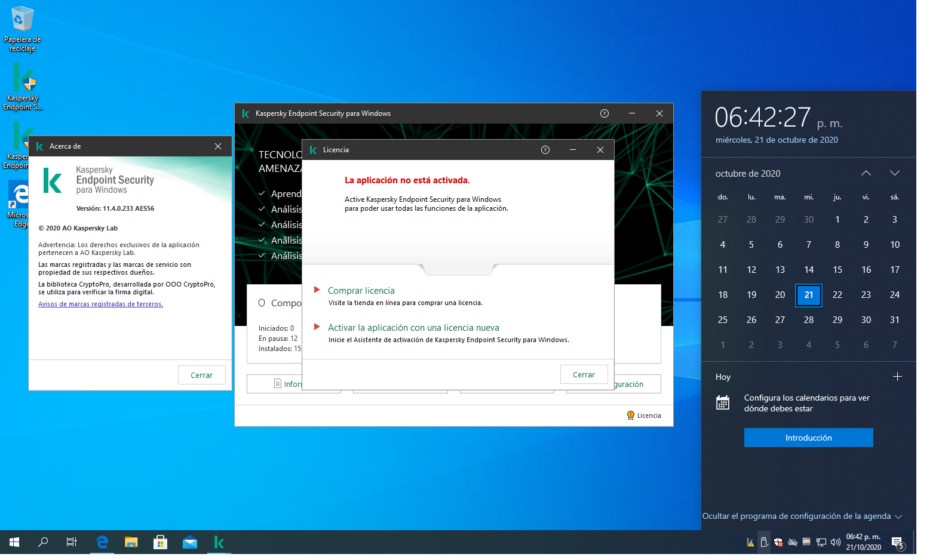This screenshot has height=560, width=945.
Task: Click the volume icon in system tray
Action: pyautogui.click(x=835, y=542)
